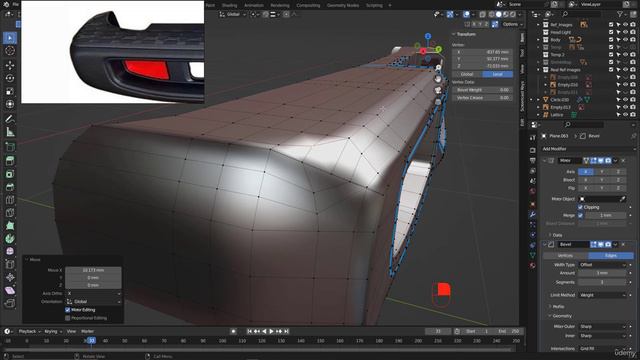Remove the Mirror modifier with its X button
This screenshot has width=640, height=360.
623,161
